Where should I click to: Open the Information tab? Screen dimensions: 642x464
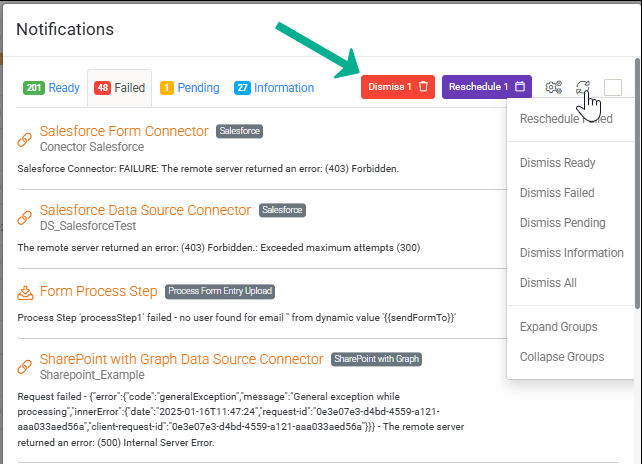(x=274, y=88)
